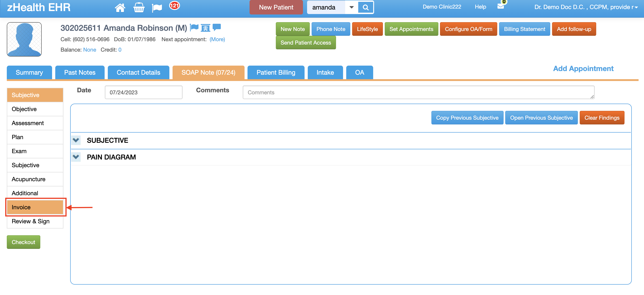The image size is (644, 295).
Task: Open the Contact Details tab
Action: 138,72
